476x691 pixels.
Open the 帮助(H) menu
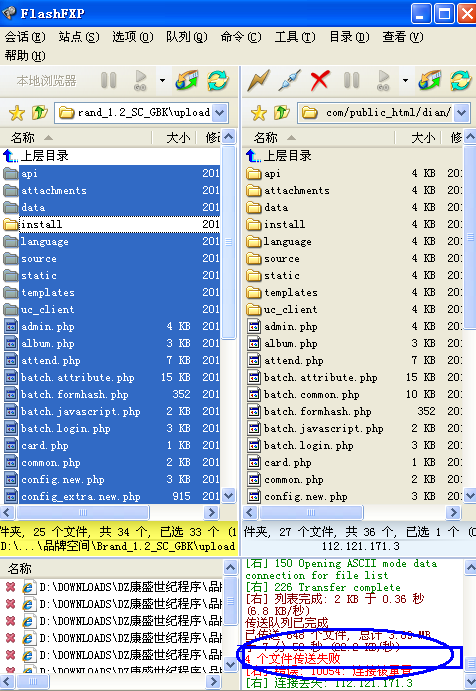25,56
